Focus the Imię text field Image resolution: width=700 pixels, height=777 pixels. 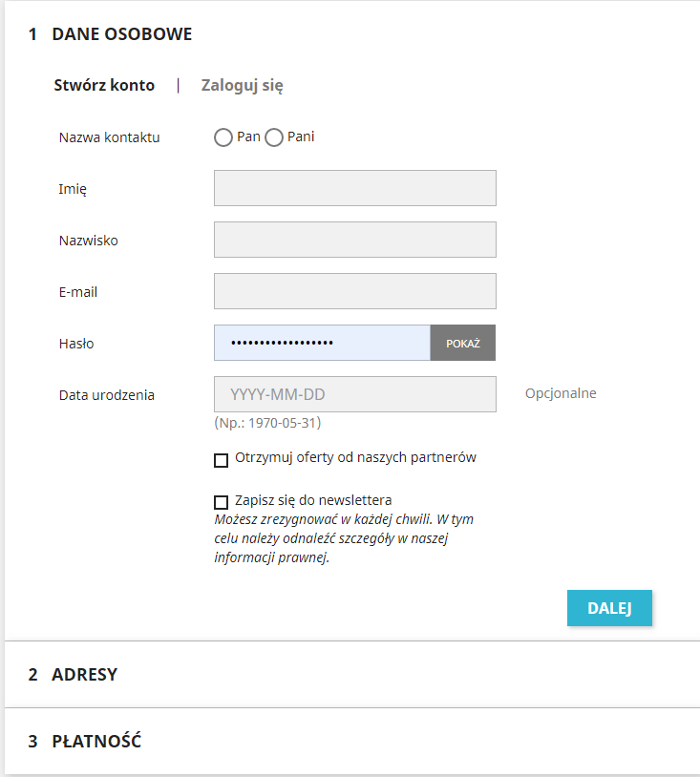(354, 188)
